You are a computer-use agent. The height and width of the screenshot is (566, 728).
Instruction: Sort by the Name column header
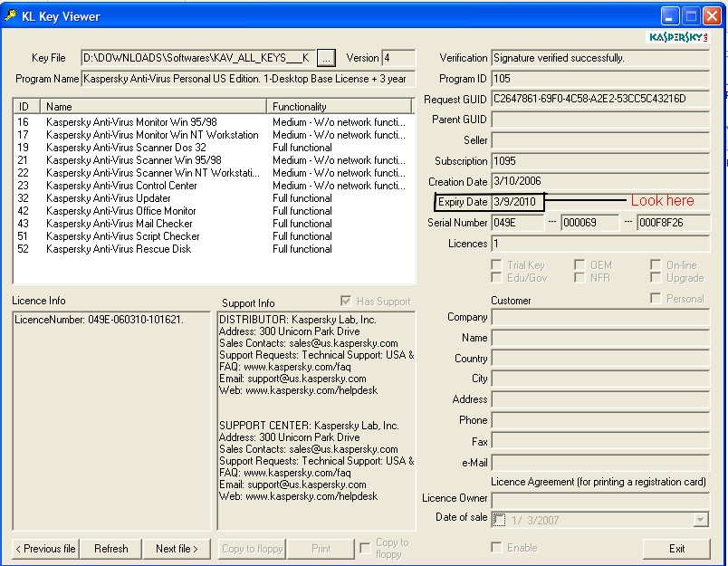pos(153,106)
